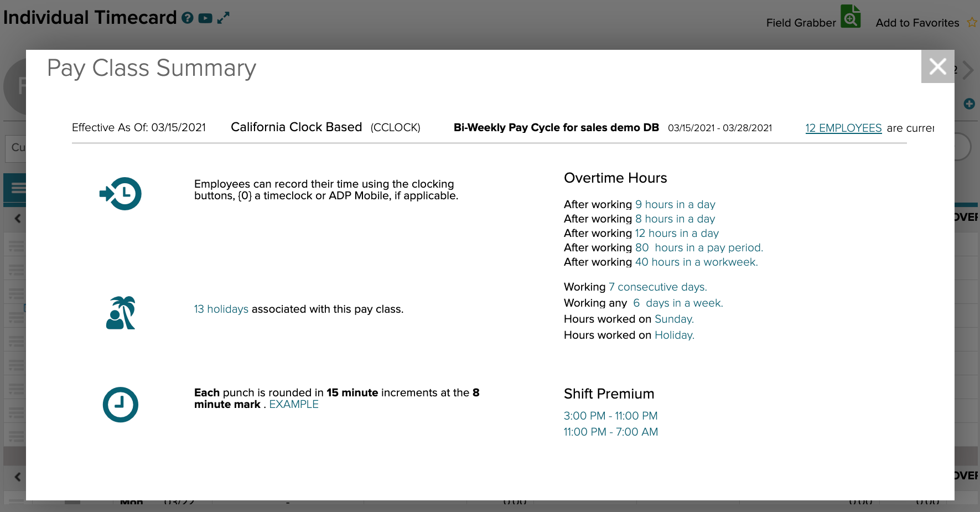Image resolution: width=980 pixels, height=512 pixels.
Task: Click the plus icon behind the dialog
Action: (x=969, y=104)
